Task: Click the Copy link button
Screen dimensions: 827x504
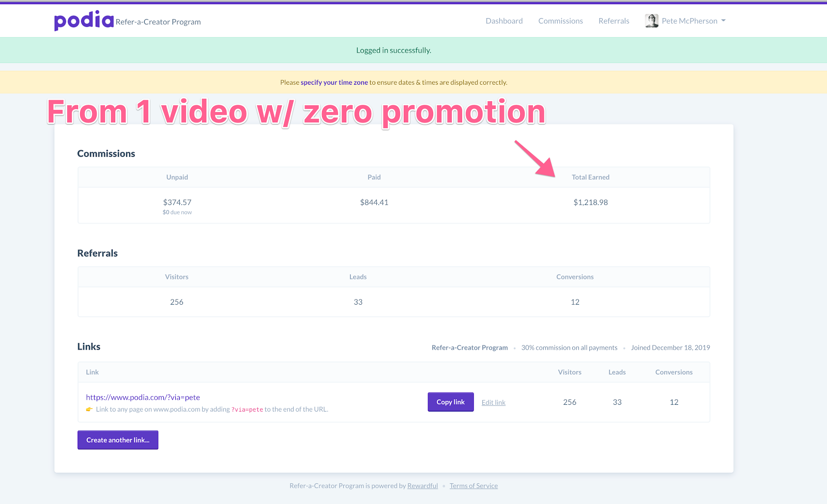Action: pyautogui.click(x=451, y=402)
